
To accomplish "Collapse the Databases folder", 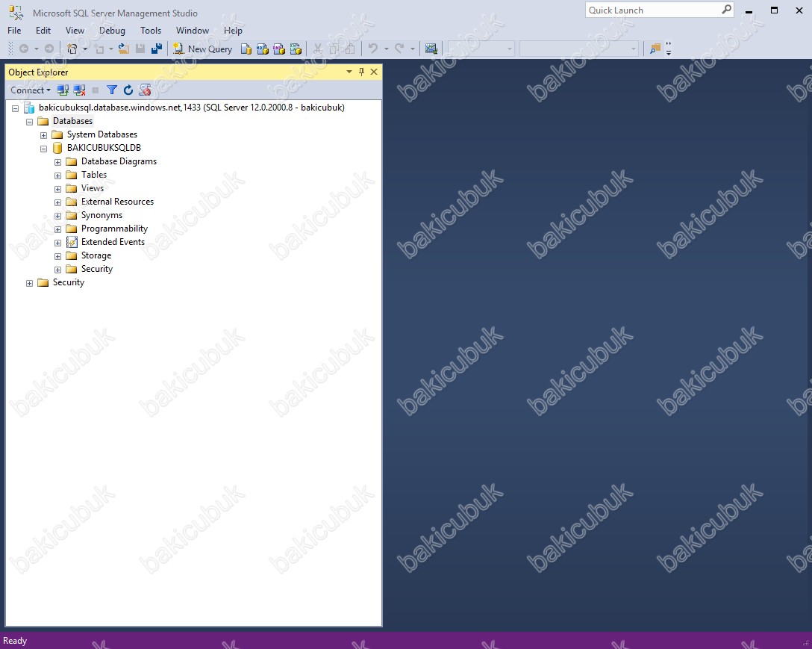I will pos(30,122).
